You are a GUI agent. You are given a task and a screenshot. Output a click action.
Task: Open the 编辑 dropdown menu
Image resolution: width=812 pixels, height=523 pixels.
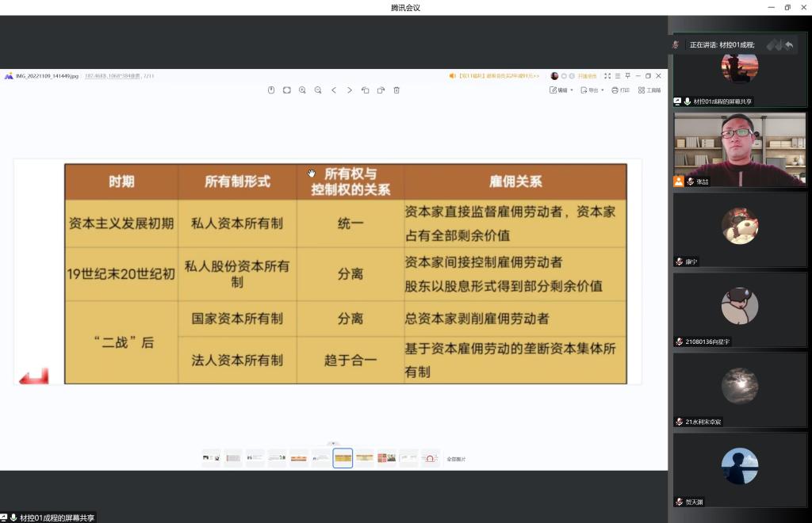561,90
